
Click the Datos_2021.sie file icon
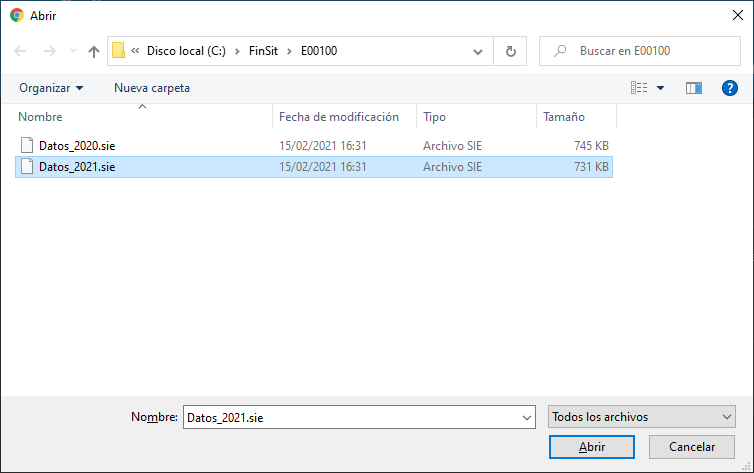pos(27,166)
